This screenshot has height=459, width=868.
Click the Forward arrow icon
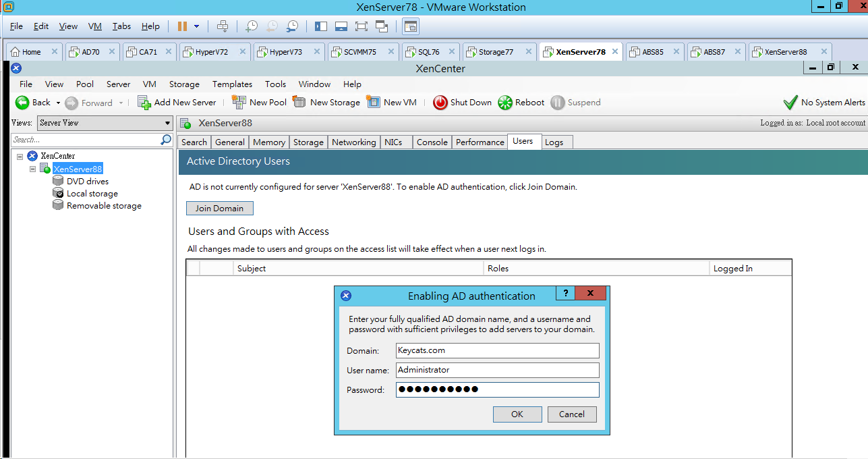click(x=71, y=103)
